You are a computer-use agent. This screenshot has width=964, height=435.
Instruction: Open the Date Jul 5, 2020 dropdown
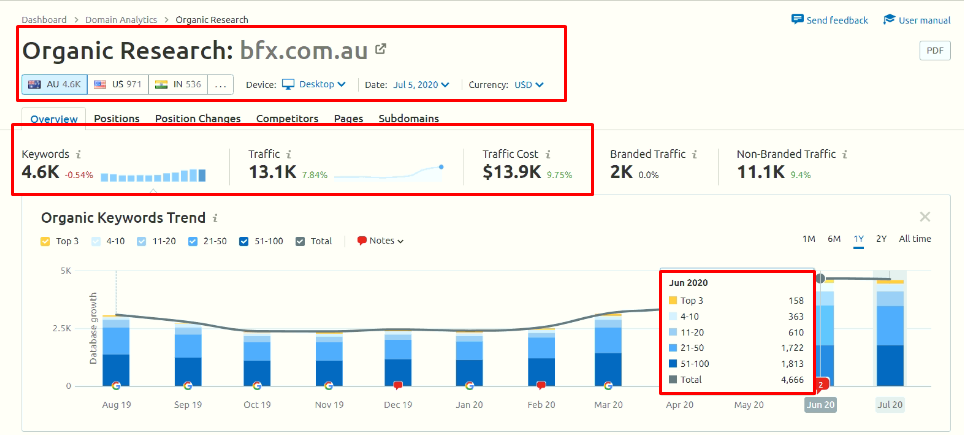(421, 84)
